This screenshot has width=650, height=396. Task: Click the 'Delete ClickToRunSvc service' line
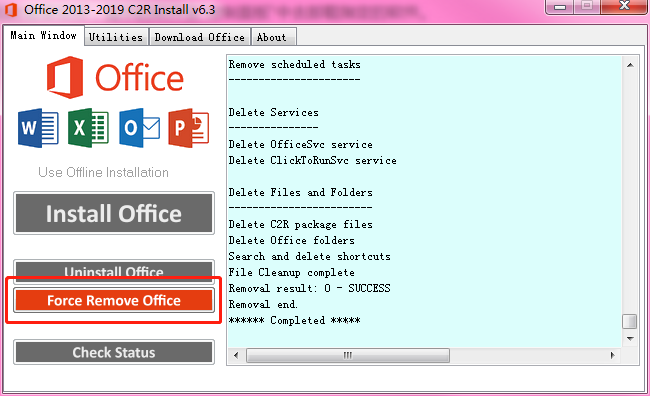click(x=312, y=160)
